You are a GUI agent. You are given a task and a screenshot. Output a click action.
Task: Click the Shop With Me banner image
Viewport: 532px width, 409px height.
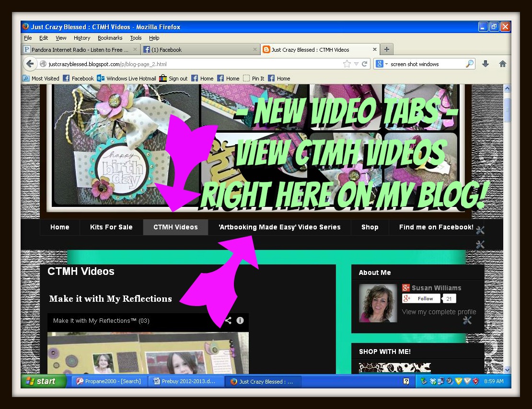coord(394,368)
